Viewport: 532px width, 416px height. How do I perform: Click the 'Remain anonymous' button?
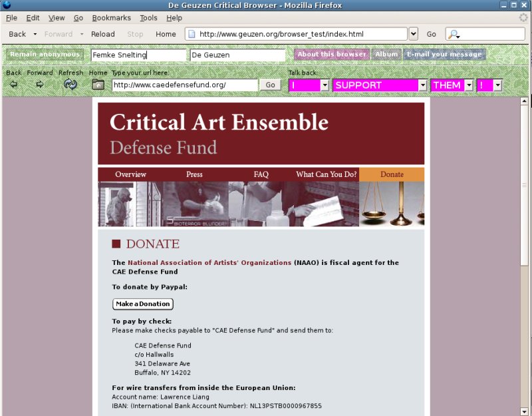click(45, 55)
